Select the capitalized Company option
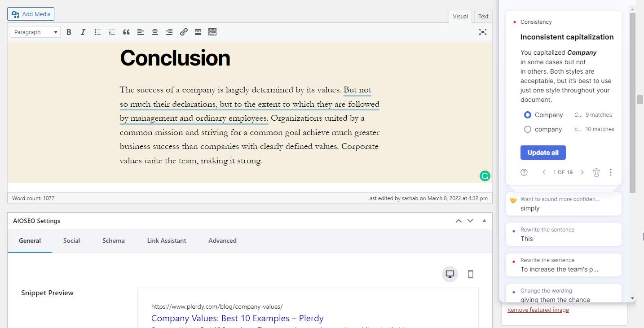 (x=527, y=115)
